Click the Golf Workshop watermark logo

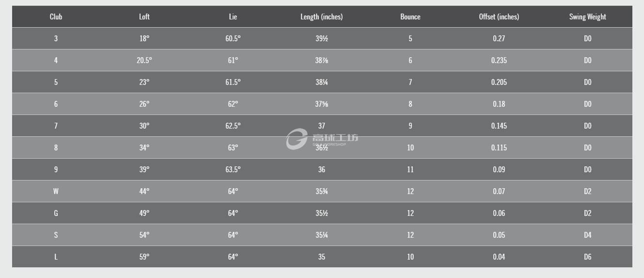322,139
